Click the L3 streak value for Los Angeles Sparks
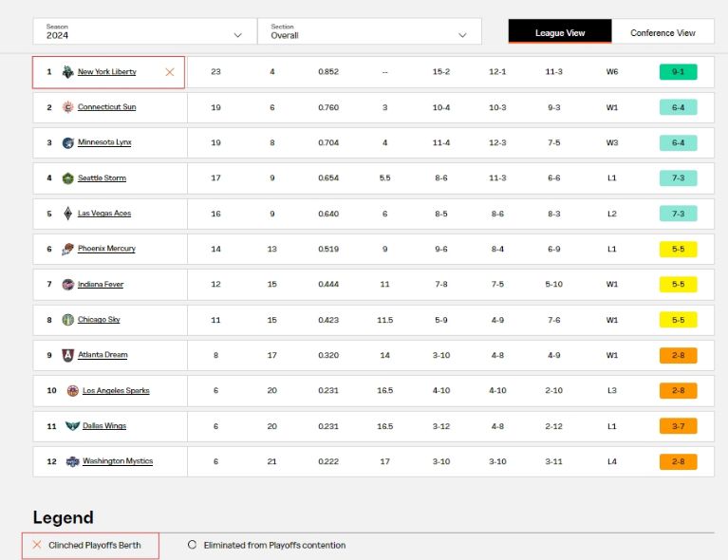The width and height of the screenshot is (728, 560). [612, 390]
